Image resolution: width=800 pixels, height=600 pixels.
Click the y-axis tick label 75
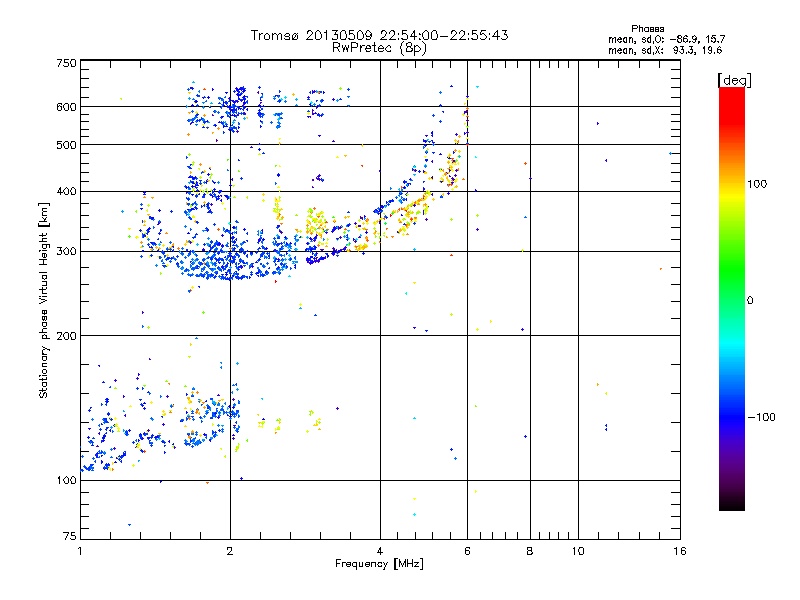point(70,536)
